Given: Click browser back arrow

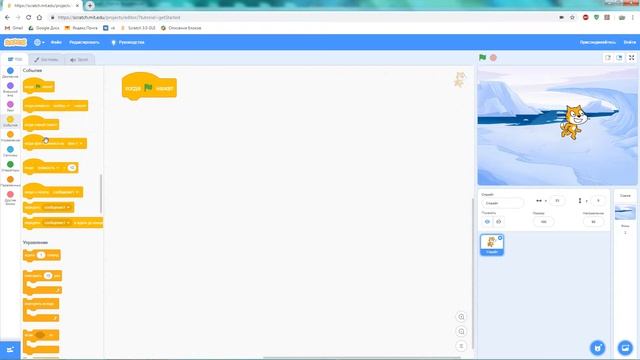Looking at the screenshot, I should pos(7,18).
